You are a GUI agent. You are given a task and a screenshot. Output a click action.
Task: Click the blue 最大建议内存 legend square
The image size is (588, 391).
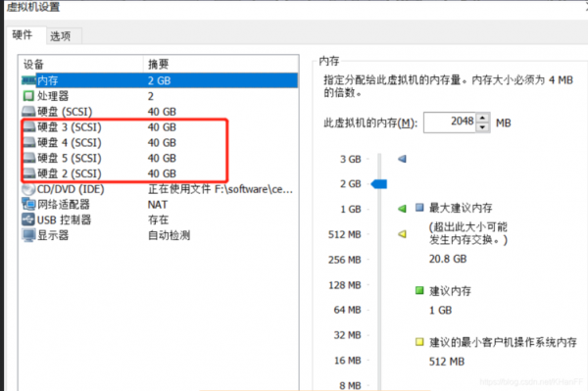coord(419,208)
